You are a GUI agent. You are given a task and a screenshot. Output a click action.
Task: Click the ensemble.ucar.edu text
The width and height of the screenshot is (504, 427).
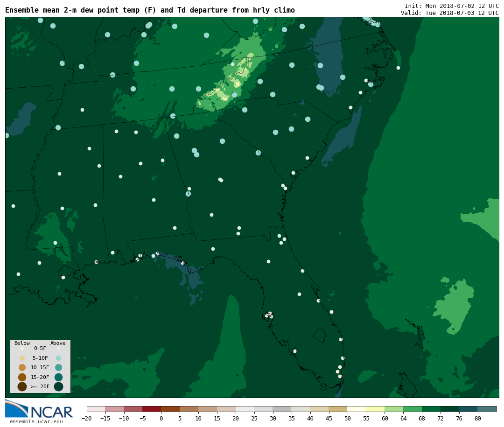[x=36, y=421]
